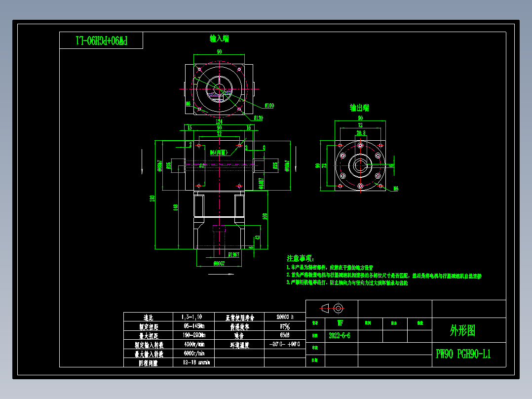Viewport: 532px width, 399px height.
Task: Click the third-angle projection symbol
Action: click(x=331, y=309)
